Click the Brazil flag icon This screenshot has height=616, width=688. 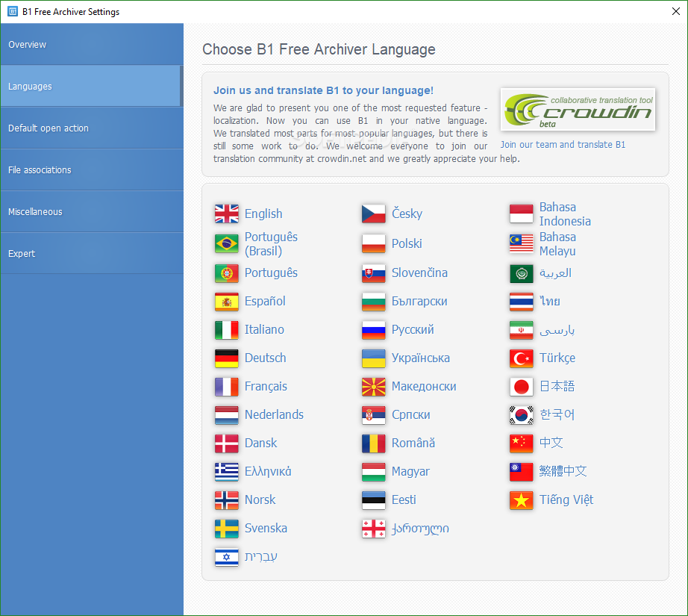(226, 243)
